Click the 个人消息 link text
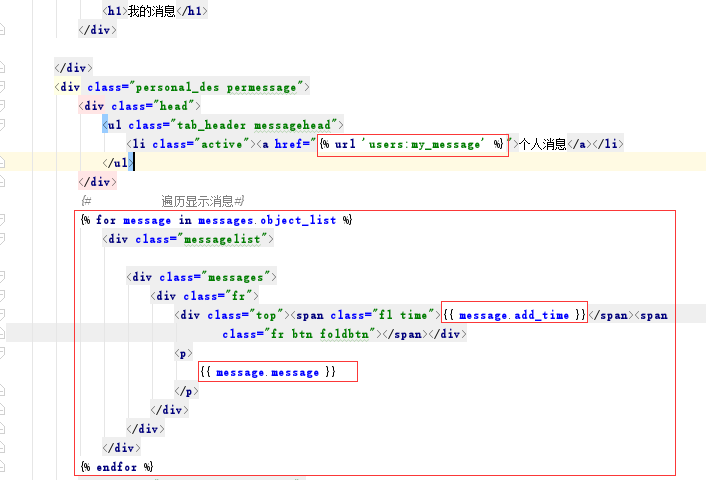Image resolution: width=706 pixels, height=480 pixels. (x=543, y=144)
